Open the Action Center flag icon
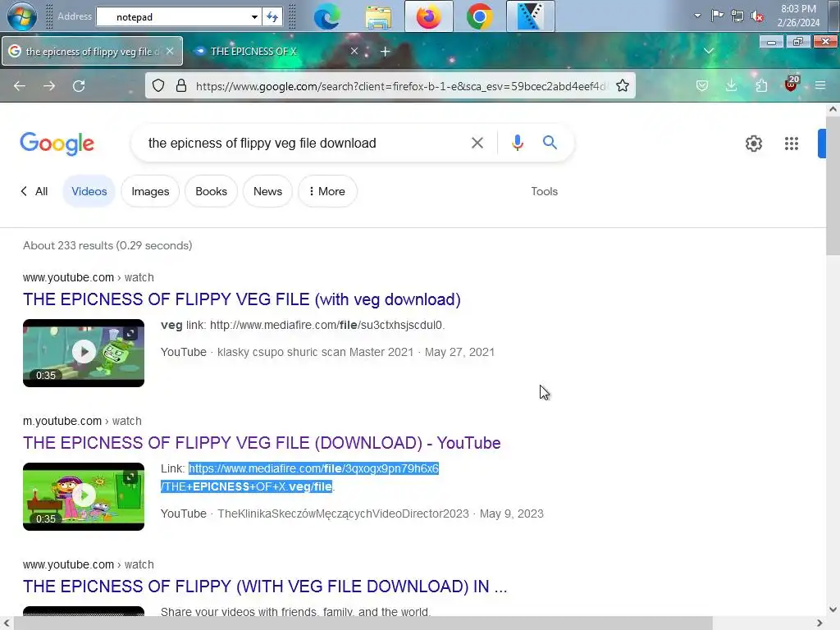This screenshot has width=840, height=630. tap(717, 16)
